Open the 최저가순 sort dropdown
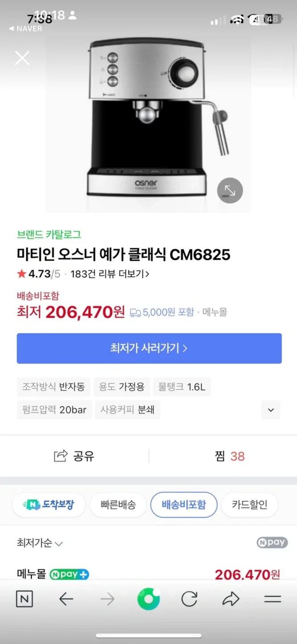The image size is (297, 644). click(x=40, y=543)
